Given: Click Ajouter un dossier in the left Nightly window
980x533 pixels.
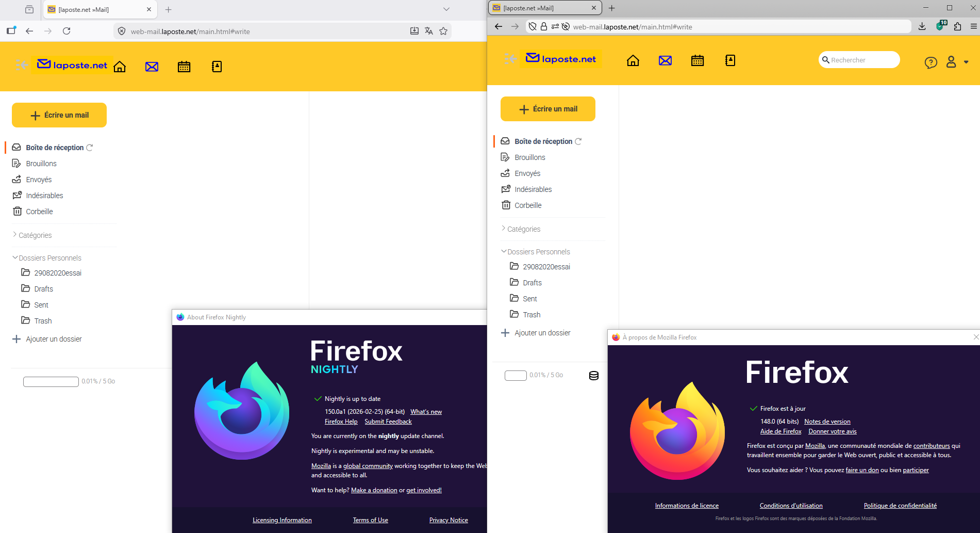Looking at the screenshot, I should pyautogui.click(x=54, y=339).
